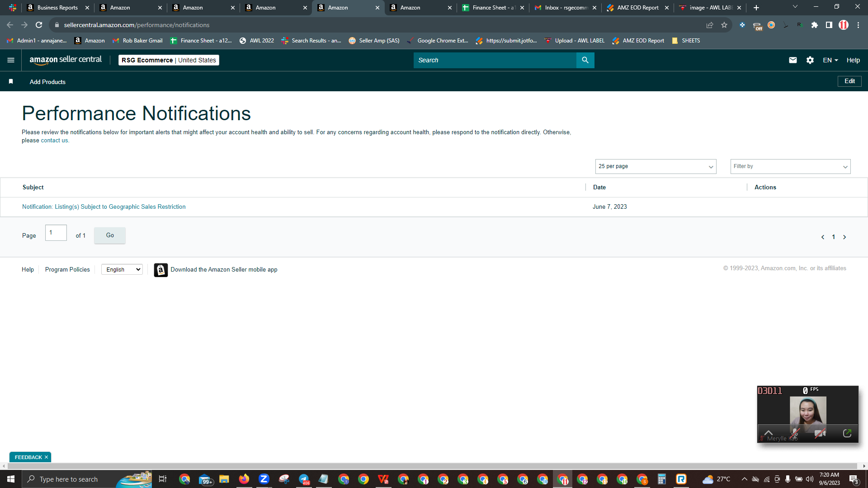Click the Windows taskbar search box
The height and width of the screenshot is (488, 868).
click(86, 479)
